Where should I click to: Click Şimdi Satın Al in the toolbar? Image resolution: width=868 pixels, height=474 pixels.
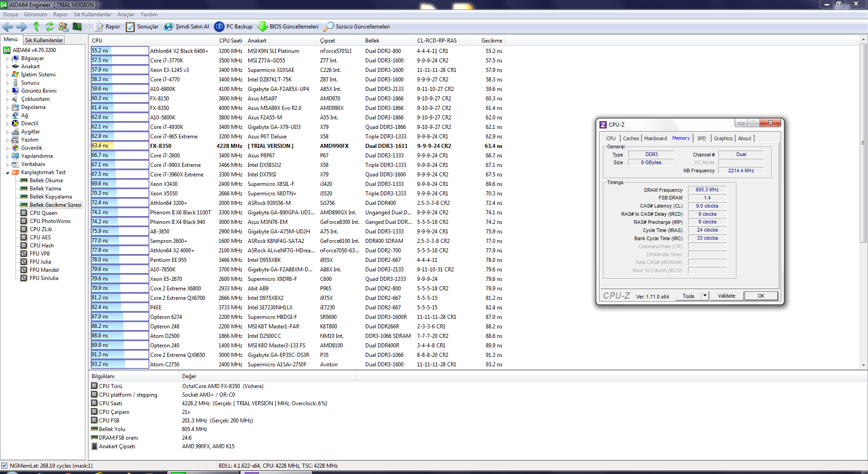click(x=186, y=27)
